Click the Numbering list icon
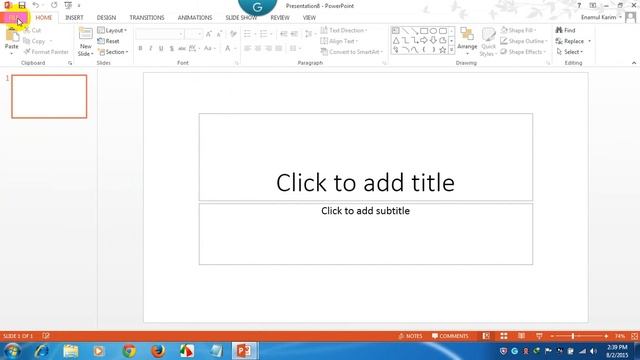 (264, 34)
